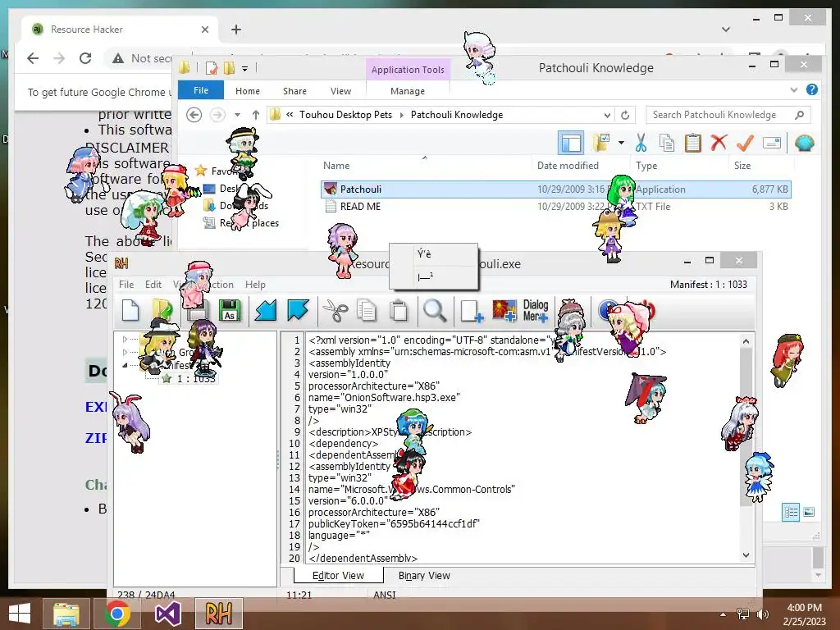Open the Manage ribbon tab
Image resolution: width=840 pixels, height=630 pixels.
[x=408, y=91]
